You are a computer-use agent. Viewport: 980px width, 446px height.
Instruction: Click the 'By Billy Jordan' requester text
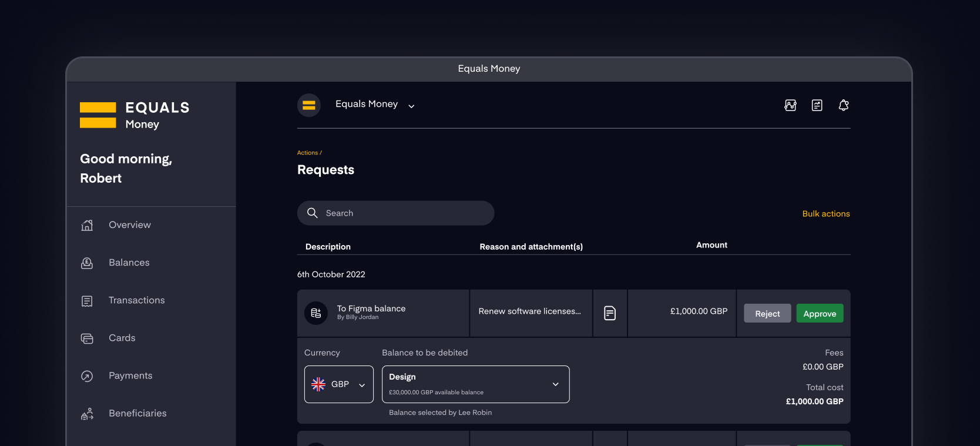(358, 317)
